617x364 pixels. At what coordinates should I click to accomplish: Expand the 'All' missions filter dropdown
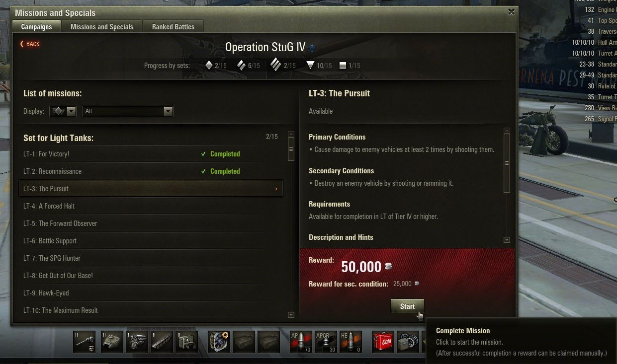[x=128, y=111]
